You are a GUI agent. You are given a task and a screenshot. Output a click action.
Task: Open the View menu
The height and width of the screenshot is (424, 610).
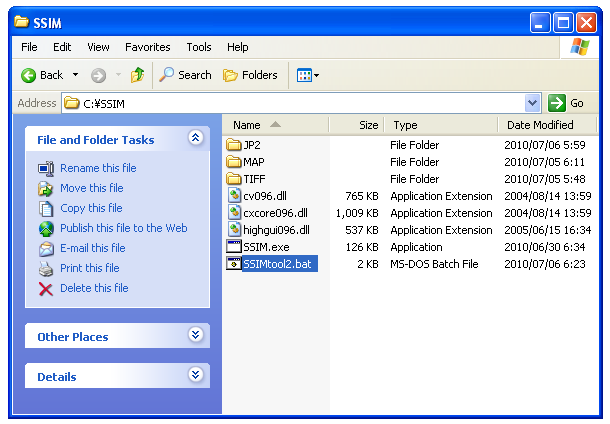98,47
